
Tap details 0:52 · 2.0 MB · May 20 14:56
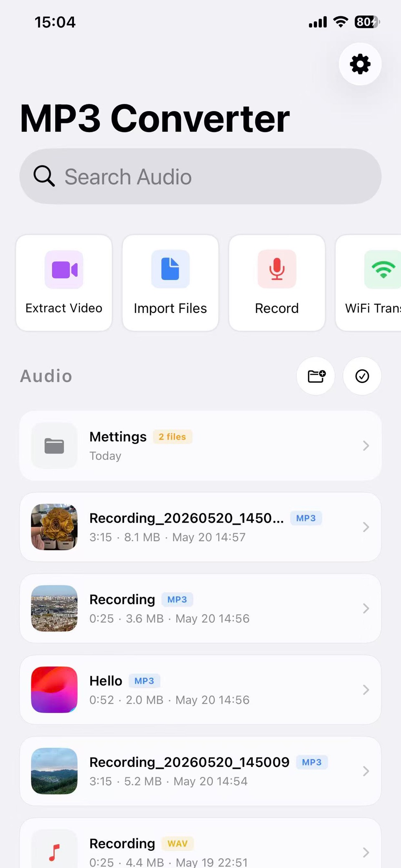coord(169,700)
